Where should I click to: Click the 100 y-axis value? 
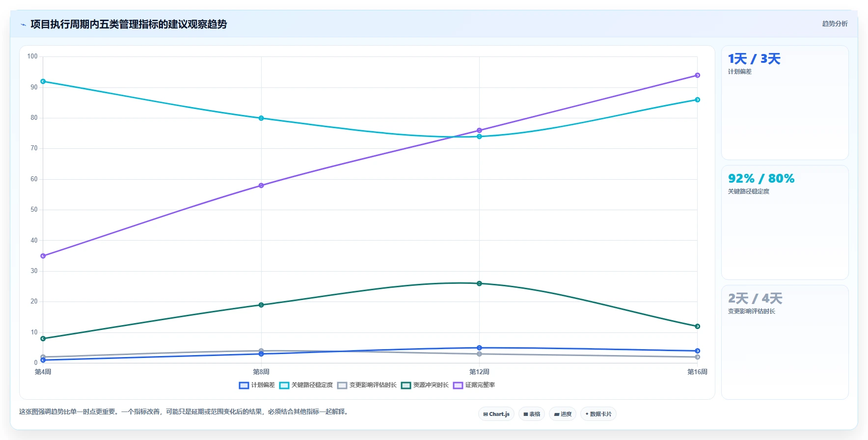tap(32, 56)
